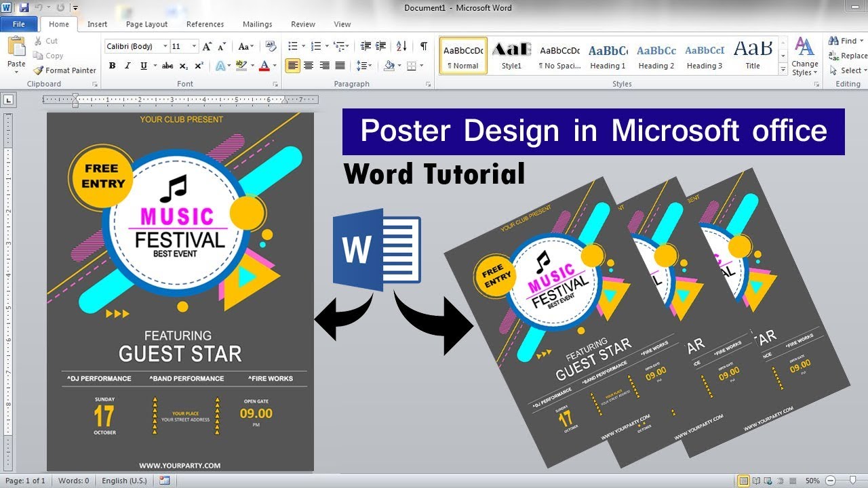Expand the Styles gallery More button
The width and height of the screenshot is (868, 488).
[x=783, y=70]
